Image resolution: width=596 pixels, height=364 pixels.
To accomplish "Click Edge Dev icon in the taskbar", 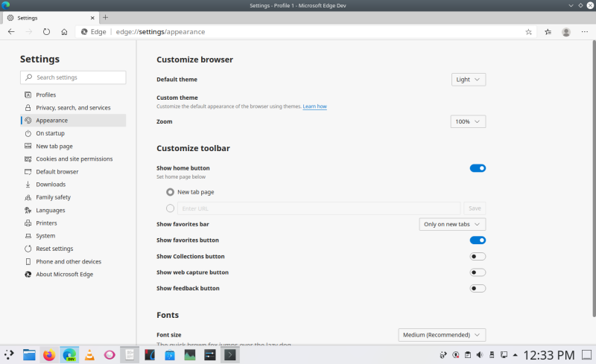I will tap(69, 355).
